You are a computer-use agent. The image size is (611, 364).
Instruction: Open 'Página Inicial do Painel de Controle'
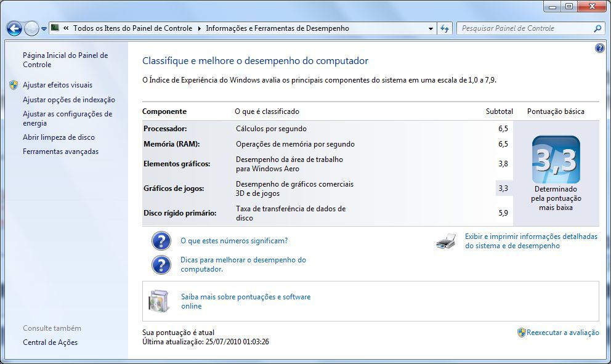65,60
